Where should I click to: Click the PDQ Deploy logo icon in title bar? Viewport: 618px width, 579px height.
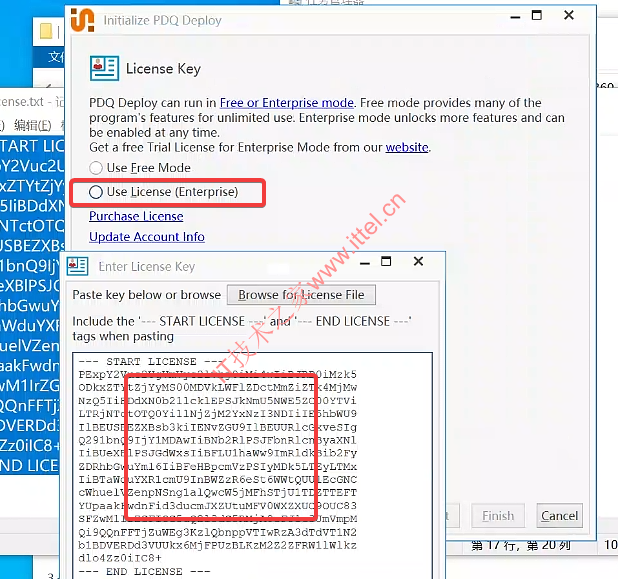click(82, 20)
